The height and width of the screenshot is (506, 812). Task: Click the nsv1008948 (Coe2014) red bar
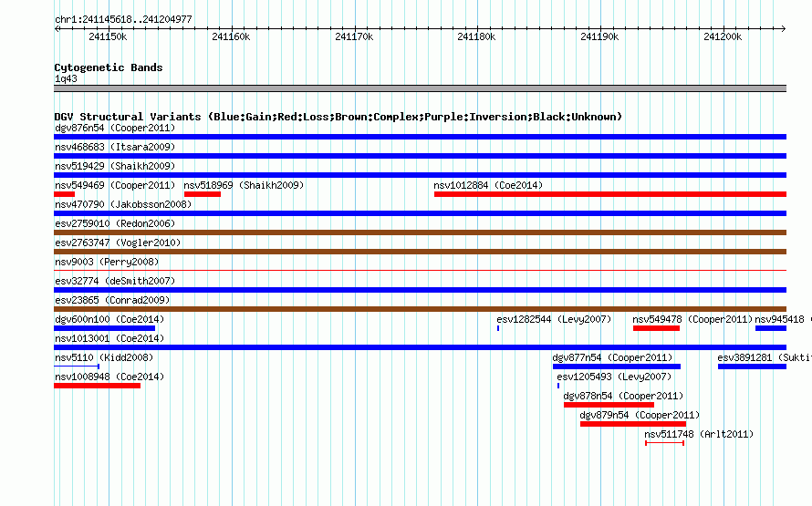point(98,386)
